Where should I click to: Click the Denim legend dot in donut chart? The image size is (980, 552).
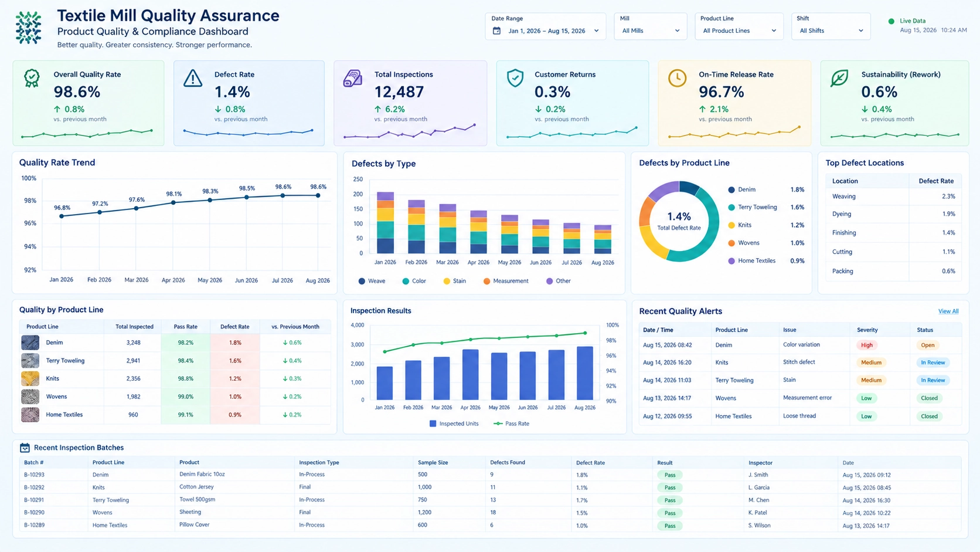coord(731,189)
